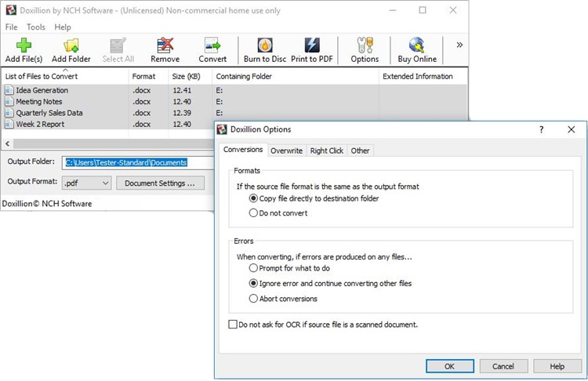Select the Meeting Notes file name

[x=39, y=102]
